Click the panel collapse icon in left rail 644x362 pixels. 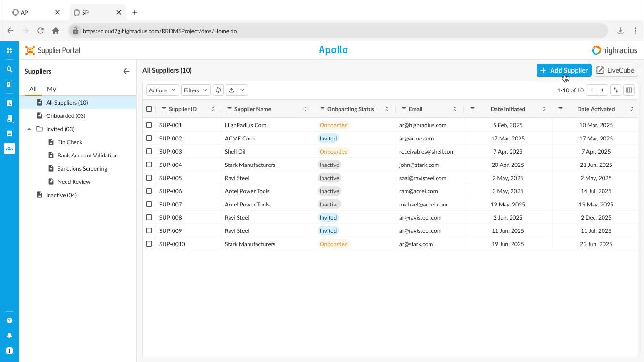9,84
